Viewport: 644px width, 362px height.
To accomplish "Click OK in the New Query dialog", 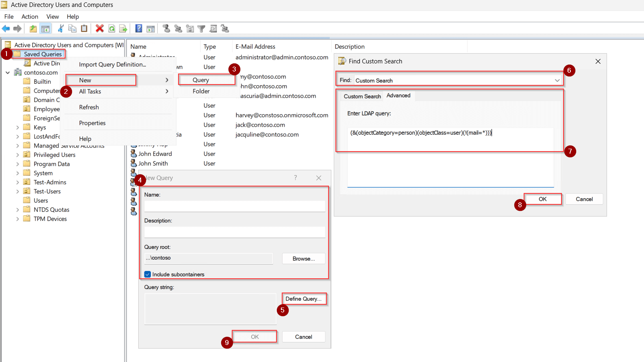I will 255,337.
